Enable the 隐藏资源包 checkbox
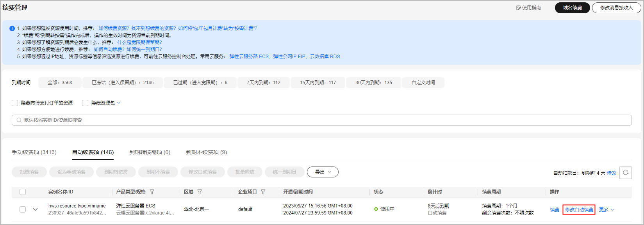The height and width of the screenshot is (225, 644). click(85, 103)
